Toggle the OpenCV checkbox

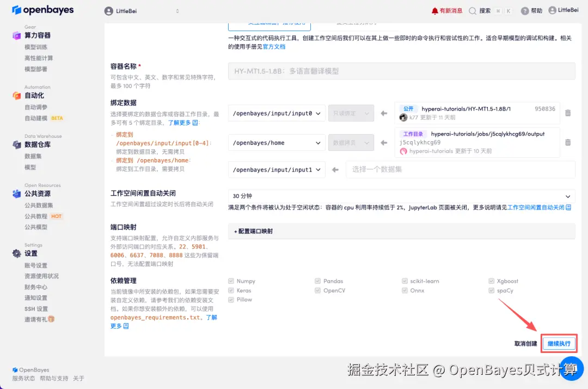click(x=317, y=290)
